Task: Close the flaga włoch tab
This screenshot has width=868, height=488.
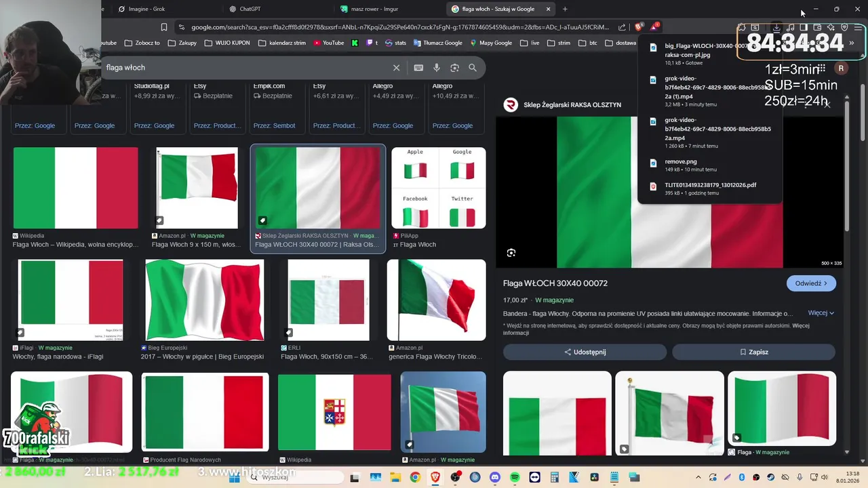Action: pos(549,9)
